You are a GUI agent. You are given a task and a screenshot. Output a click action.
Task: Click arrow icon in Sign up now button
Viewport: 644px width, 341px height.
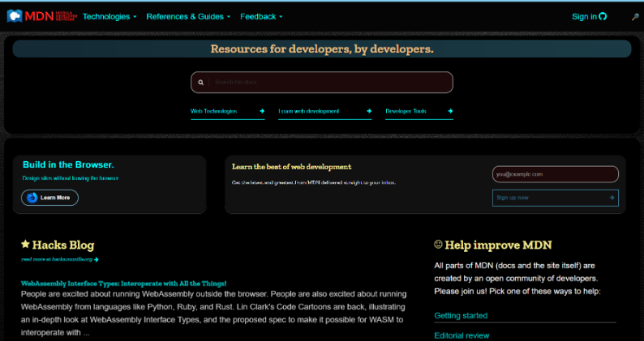[612, 197]
